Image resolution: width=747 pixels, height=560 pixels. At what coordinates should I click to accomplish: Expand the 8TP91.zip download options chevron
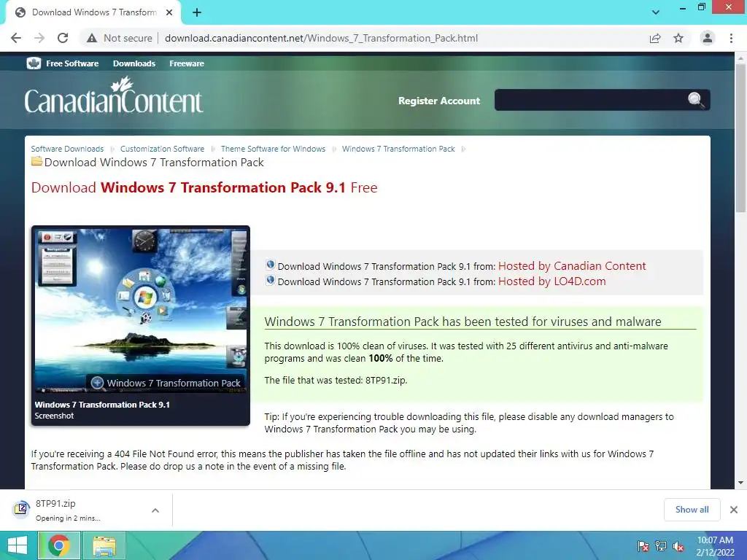pyautogui.click(x=155, y=510)
